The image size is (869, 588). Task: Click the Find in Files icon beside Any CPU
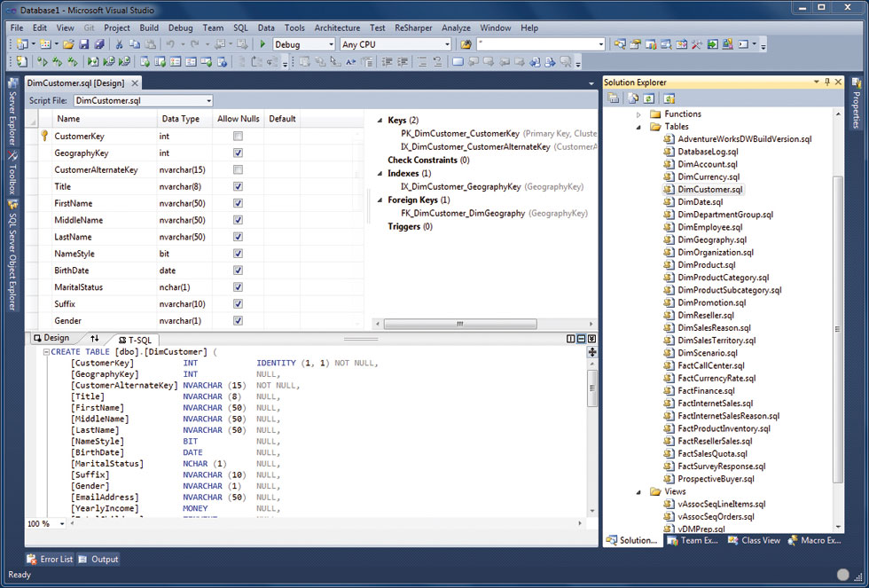(466, 44)
